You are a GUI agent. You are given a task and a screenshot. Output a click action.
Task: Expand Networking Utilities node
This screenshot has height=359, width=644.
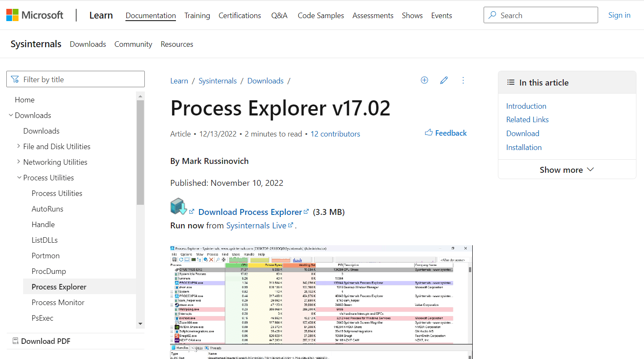tap(19, 161)
